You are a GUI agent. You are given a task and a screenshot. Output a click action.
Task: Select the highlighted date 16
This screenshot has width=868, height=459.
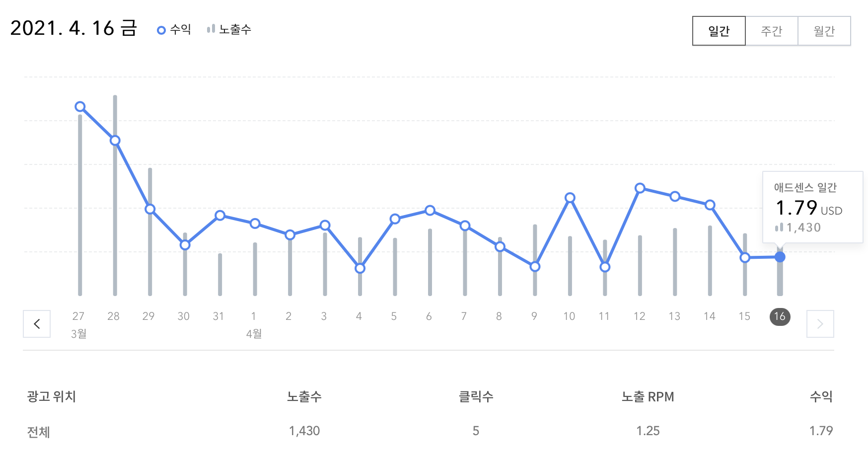(780, 316)
